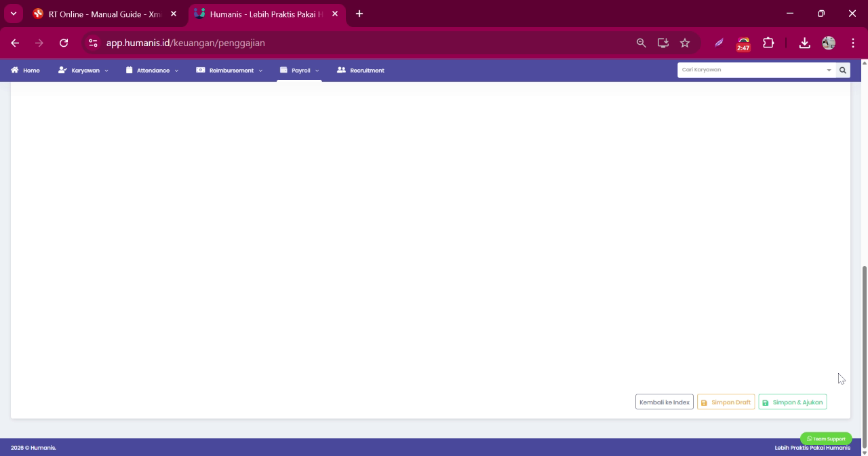Open browser downloads
This screenshot has width=868, height=456.
coord(804,43)
